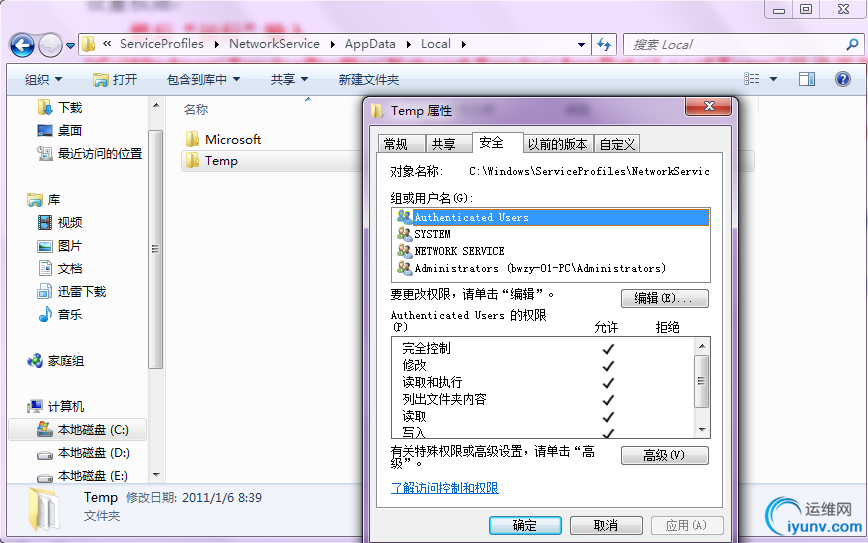The image size is (868, 543).
Task: Open 最近访问的位置 in navigation pane
Action: (x=100, y=154)
